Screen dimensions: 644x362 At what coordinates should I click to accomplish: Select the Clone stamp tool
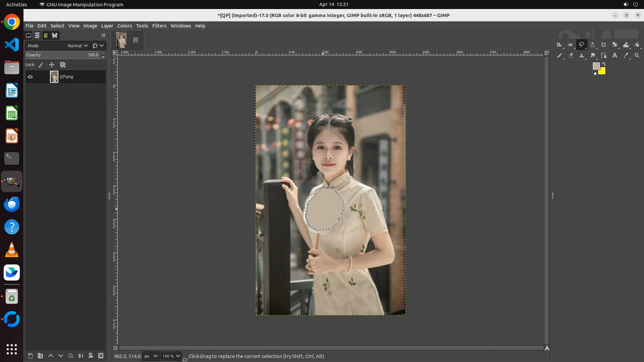(582, 56)
